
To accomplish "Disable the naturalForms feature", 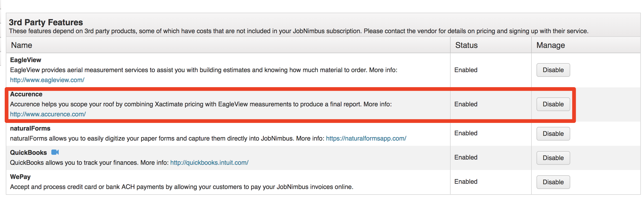I will [553, 134].
